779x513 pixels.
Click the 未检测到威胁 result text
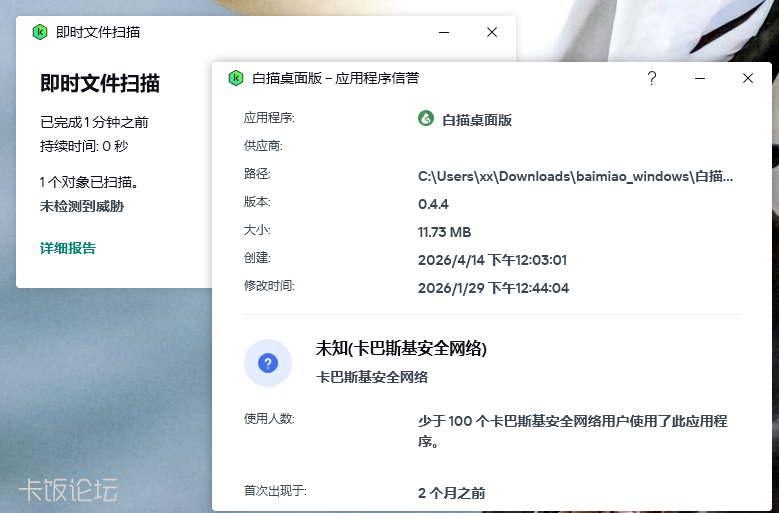click(x=82, y=206)
